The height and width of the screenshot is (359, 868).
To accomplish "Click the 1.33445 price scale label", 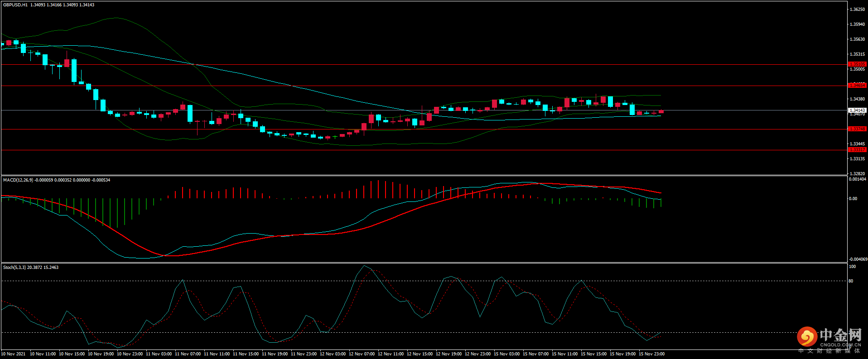I will [x=857, y=144].
